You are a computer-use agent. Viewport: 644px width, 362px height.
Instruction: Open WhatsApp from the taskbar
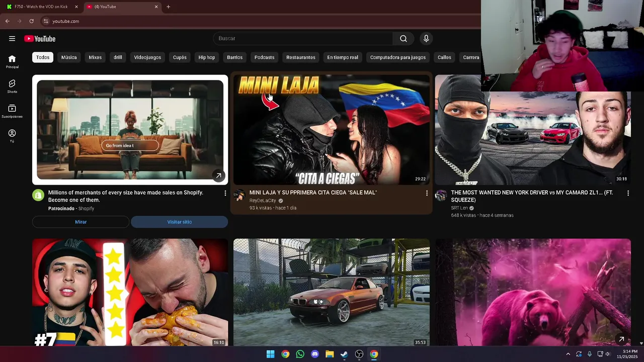click(300, 354)
